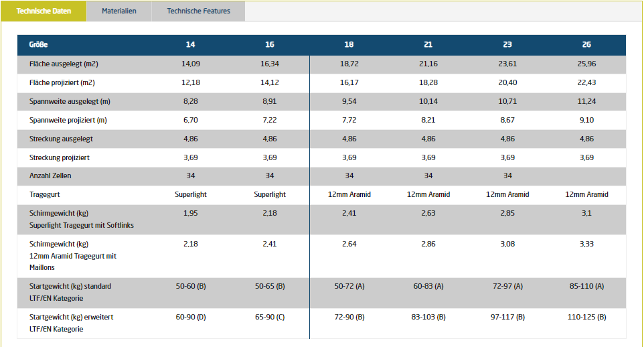The width and height of the screenshot is (644, 347).
Task: Click size 26 column header
Action: [x=586, y=45]
